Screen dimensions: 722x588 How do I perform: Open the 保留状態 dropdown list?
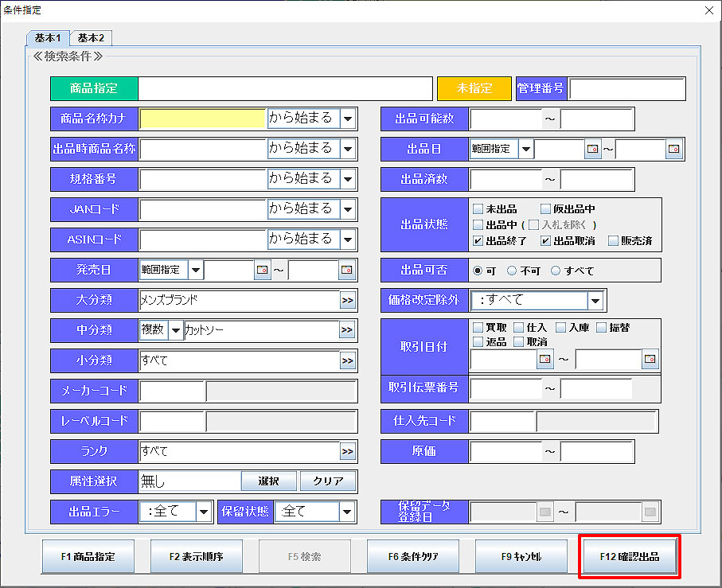pyautogui.click(x=347, y=512)
